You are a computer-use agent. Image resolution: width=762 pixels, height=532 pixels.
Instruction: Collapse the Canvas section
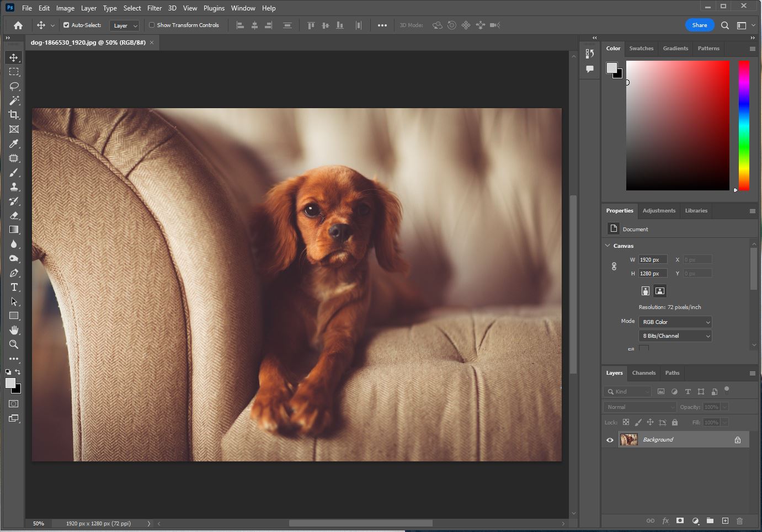pyautogui.click(x=608, y=246)
